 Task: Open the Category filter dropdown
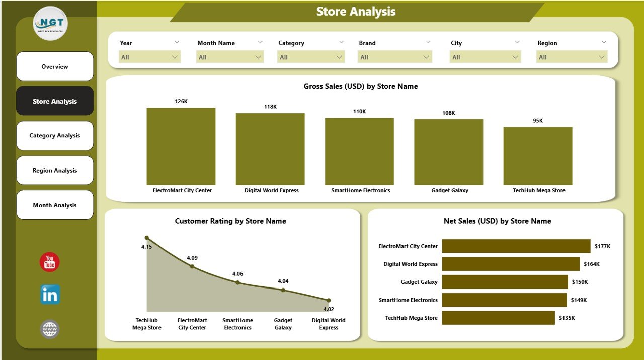pos(311,57)
